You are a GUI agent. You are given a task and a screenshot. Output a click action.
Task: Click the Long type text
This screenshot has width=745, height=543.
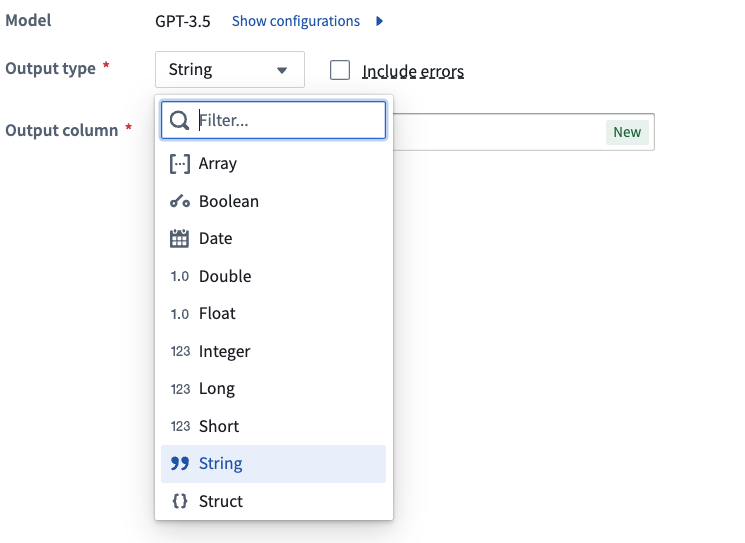(217, 389)
